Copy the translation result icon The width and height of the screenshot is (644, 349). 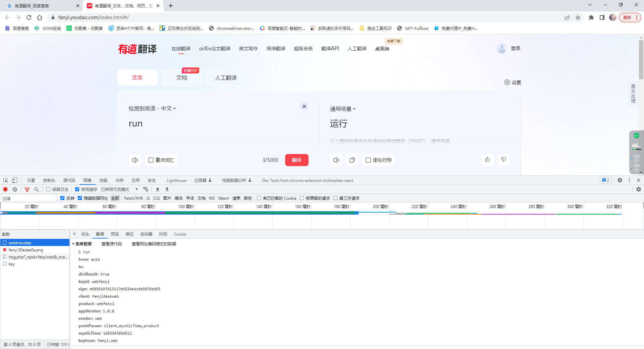pyautogui.click(x=352, y=160)
